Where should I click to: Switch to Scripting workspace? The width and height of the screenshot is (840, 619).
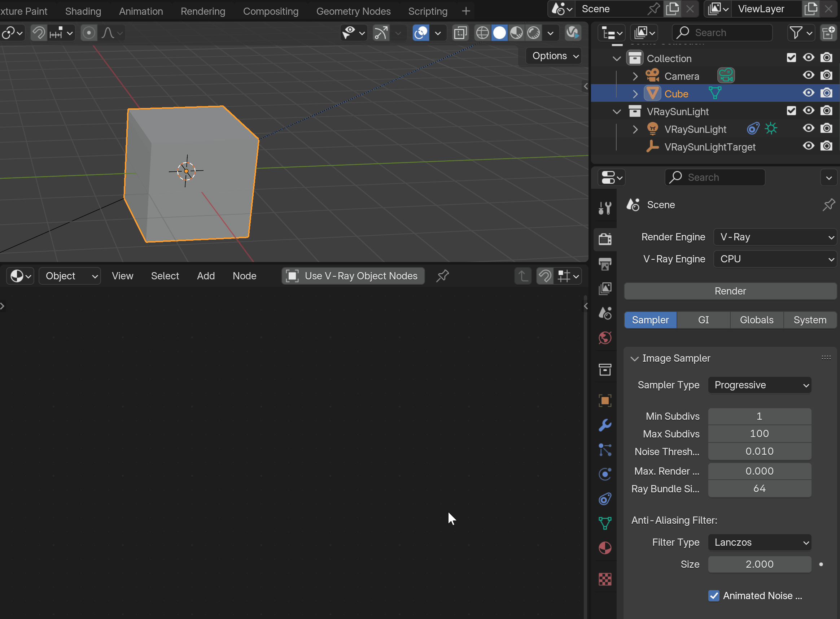(x=428, y=11)
